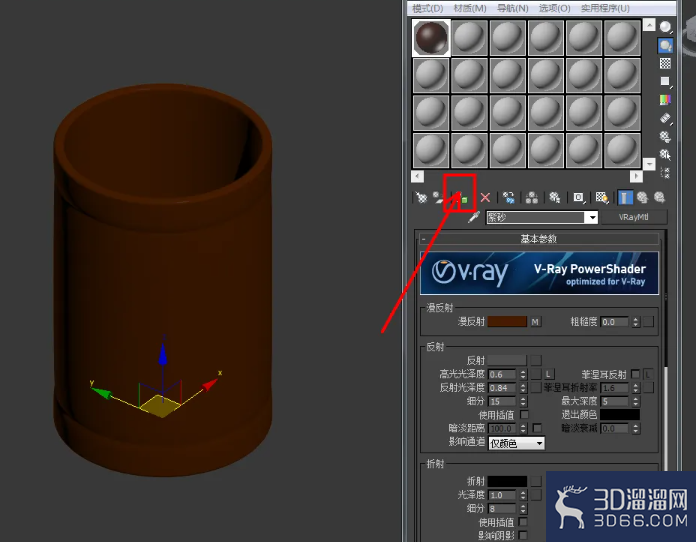Screen dimensions: 696x542
Task: Open the 导航(N) menu
Action: pyautogui.click(x=513, y=8)
